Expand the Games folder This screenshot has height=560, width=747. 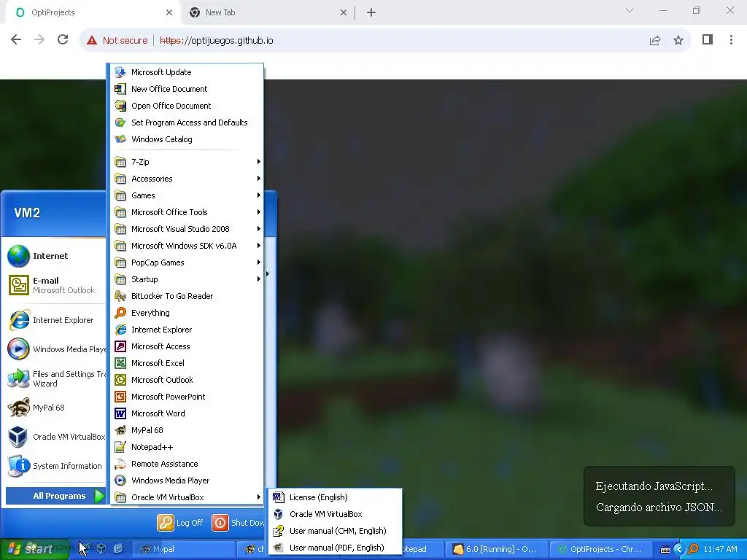click(x=187, y=195)
